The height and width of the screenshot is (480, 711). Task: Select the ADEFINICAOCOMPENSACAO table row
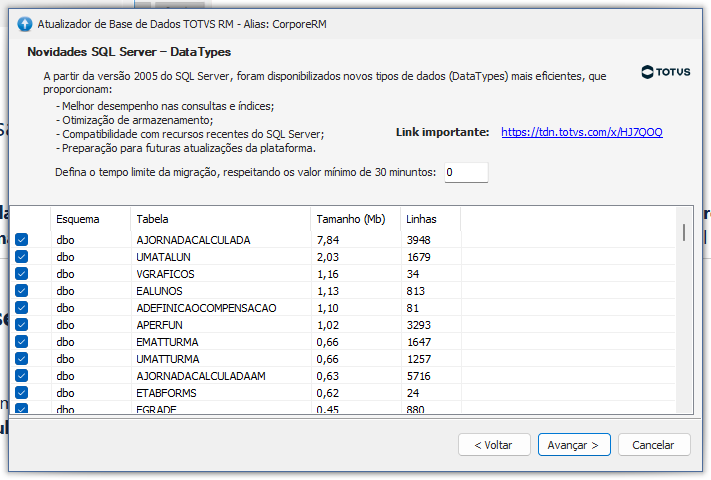coord(206,308)
